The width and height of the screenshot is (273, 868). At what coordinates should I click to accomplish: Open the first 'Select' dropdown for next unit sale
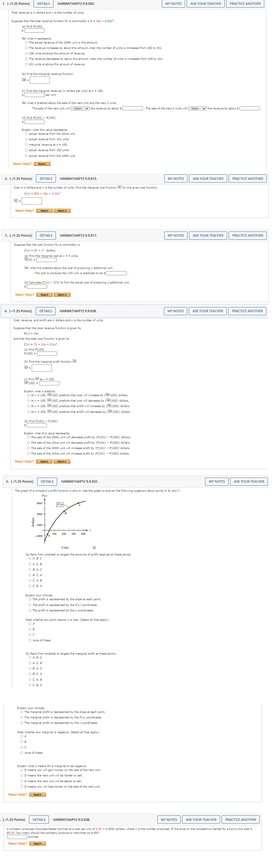[80, 108]
